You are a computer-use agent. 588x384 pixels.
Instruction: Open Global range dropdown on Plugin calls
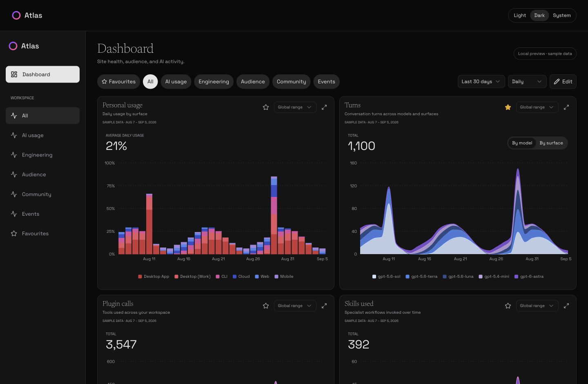coord(295,306)
